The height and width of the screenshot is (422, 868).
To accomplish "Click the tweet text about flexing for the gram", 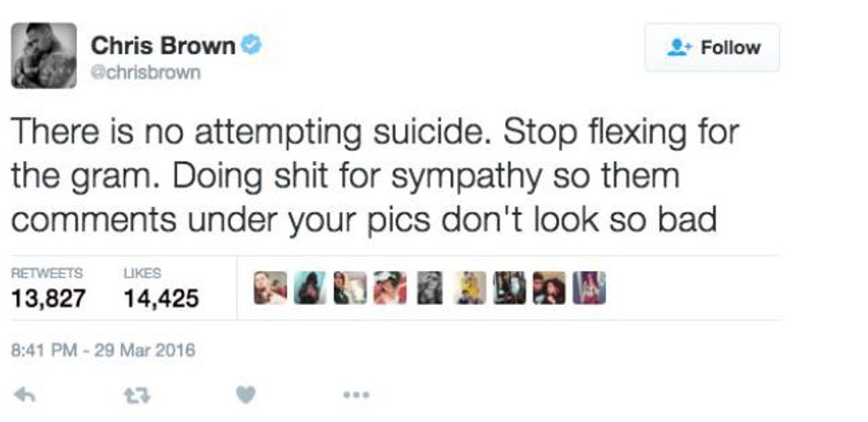I will pos(375,176).
